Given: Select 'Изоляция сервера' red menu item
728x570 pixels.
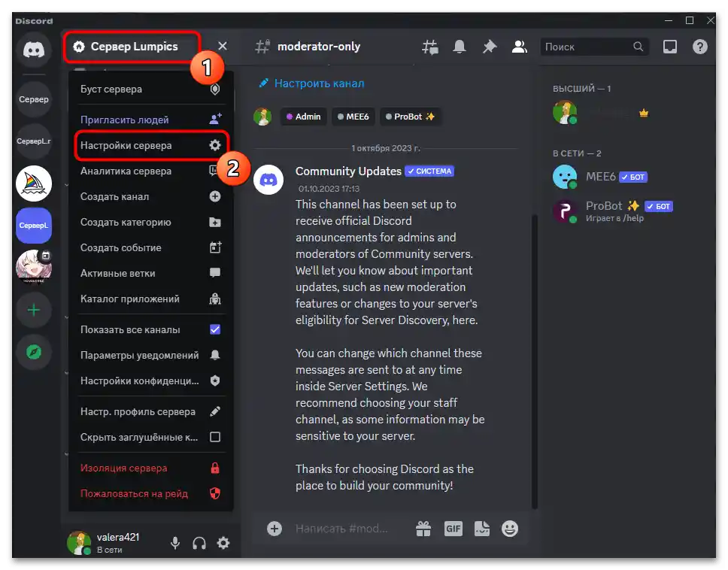Looking at the screenshot, I should click(150, 468).
